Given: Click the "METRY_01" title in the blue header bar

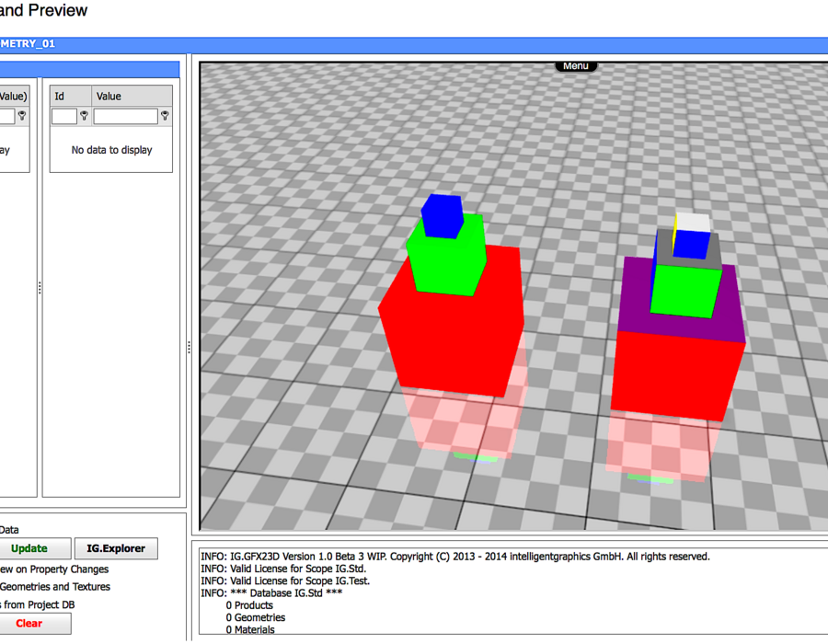Looking at the screenshot, I should (28, 44).
